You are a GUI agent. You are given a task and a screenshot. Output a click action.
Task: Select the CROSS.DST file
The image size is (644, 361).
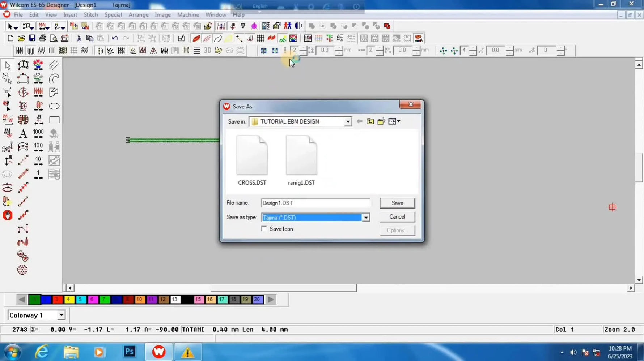[252, 161]
